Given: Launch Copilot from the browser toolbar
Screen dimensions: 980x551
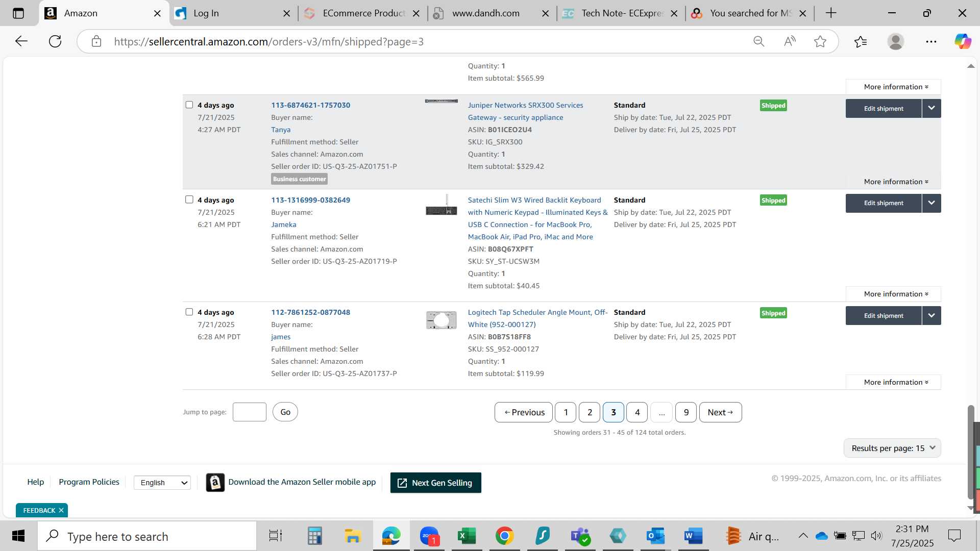Looking at the screenshot, I should pos(963,41).
